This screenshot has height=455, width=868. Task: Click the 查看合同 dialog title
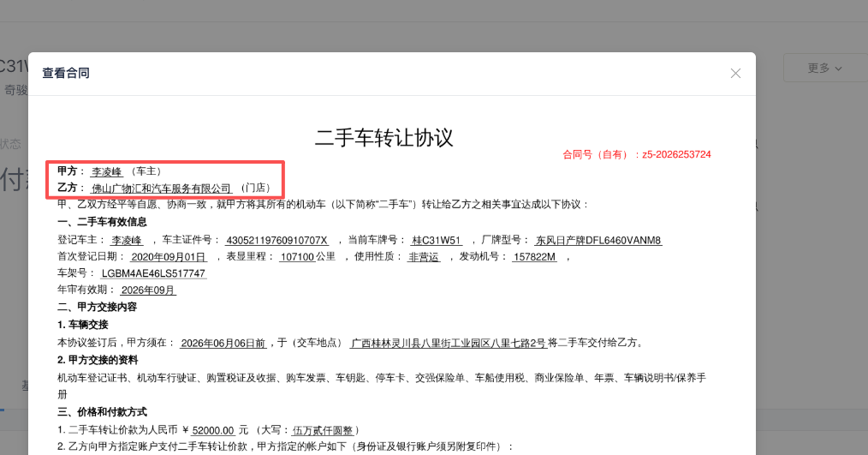(x=66, y=73)
